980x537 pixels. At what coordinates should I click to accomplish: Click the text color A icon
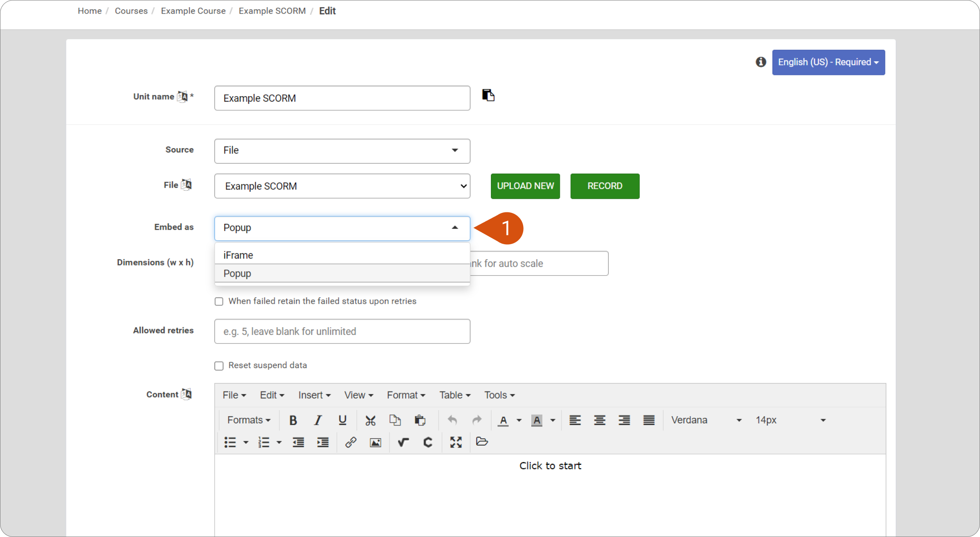[x=503, y=420]
